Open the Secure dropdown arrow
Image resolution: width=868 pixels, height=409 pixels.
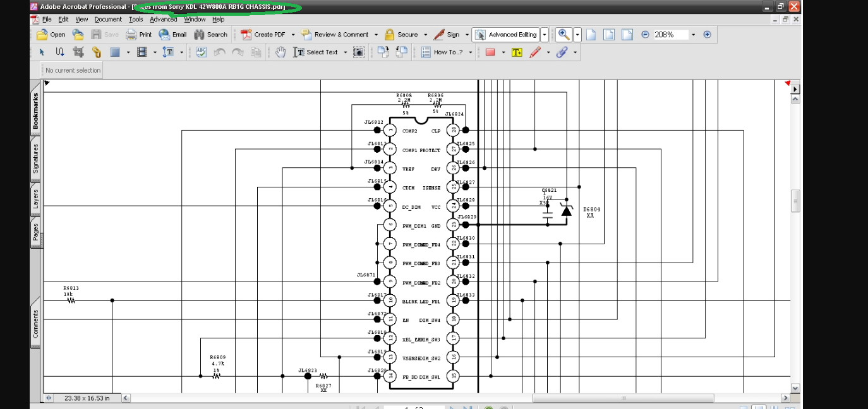click(x=425, y=35)
